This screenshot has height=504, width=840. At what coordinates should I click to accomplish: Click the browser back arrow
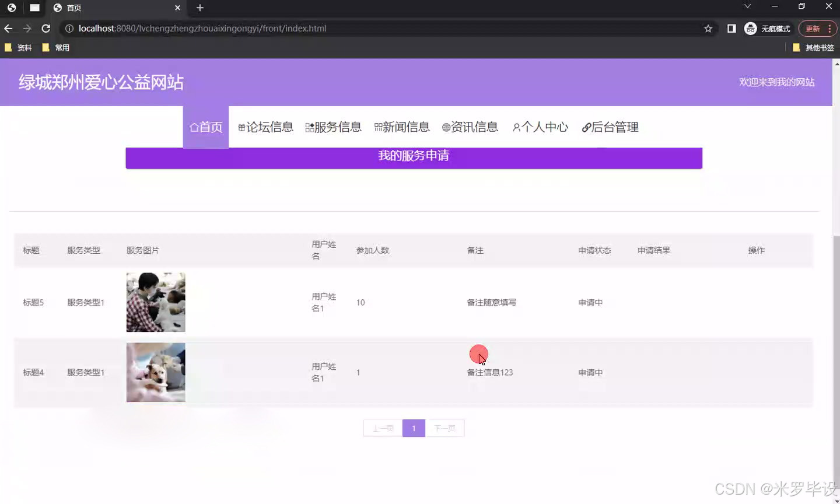[x=8, y=28]
